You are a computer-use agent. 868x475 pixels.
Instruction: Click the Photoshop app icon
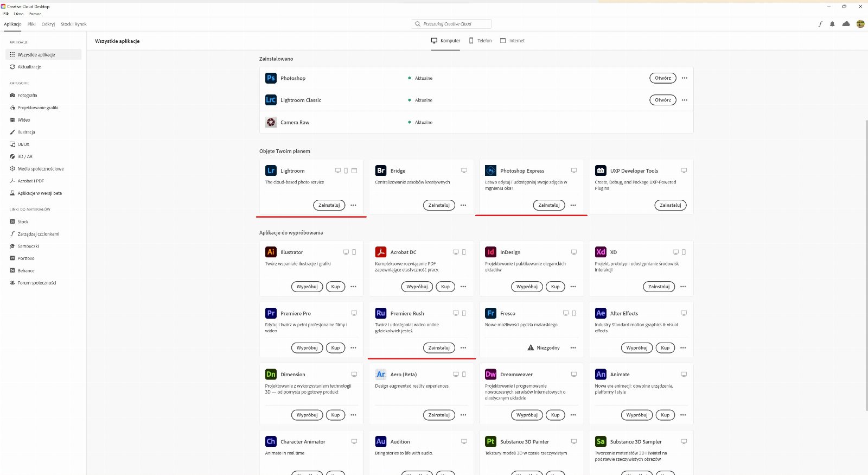pos(271,78)
